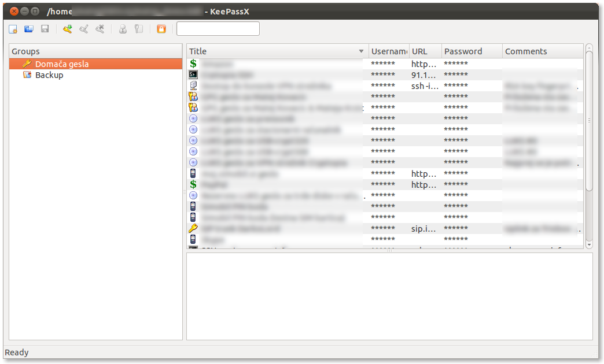Image resolution: width=604 pixels, height=364 pixels.
Task: Sort entries by the Password column header
Action: pos(472,51)
